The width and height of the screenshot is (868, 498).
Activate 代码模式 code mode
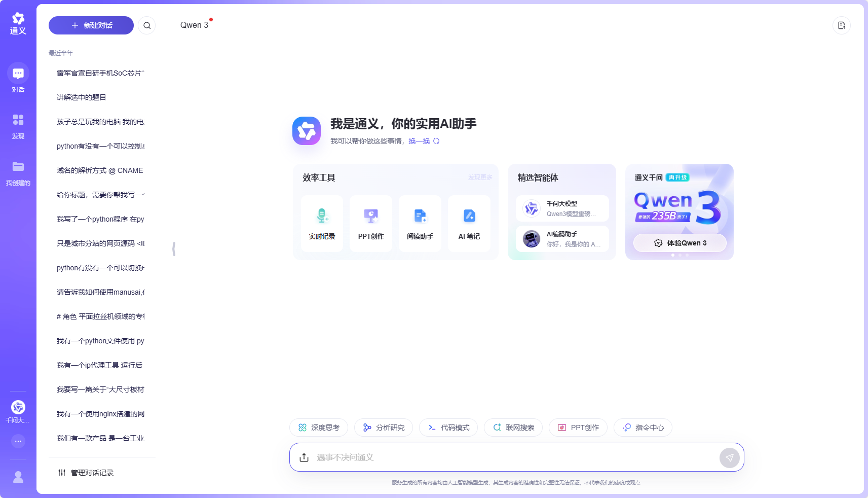coord(448,428)
